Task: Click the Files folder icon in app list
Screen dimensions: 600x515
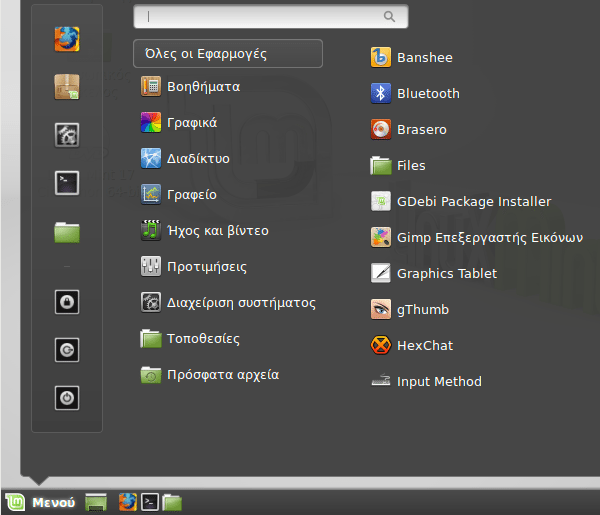Action: pos(381,165)
